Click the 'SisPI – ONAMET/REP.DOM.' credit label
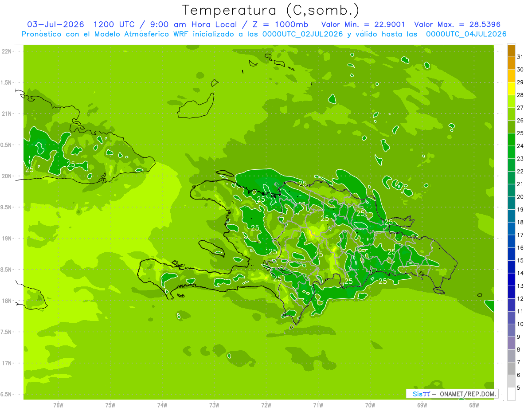Image resolution: width=532 pixels, height=411 pixels. pyautogui.click(x=452, y=394)
